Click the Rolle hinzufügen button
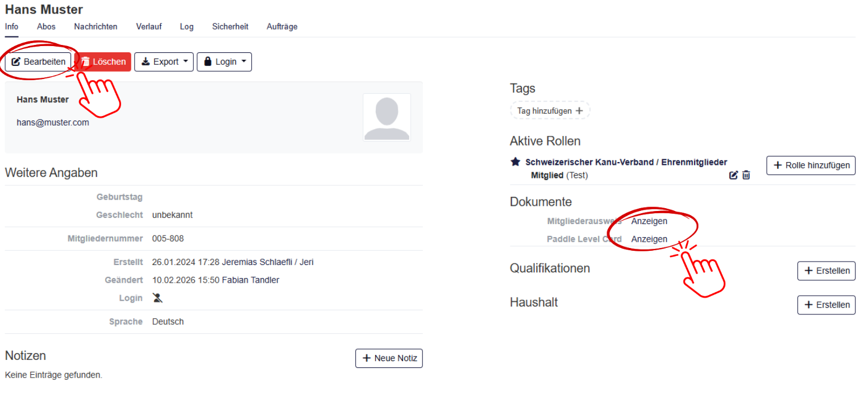Image resolution: width=868 pixels, height=410 pixels. point(811,165)
